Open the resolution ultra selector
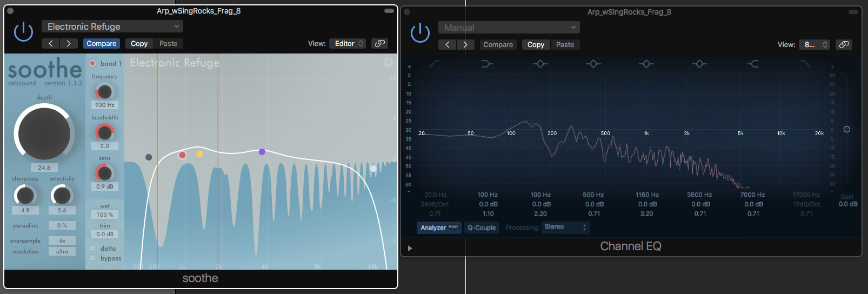Screen dimensions: 868x294 click(62, 251)
